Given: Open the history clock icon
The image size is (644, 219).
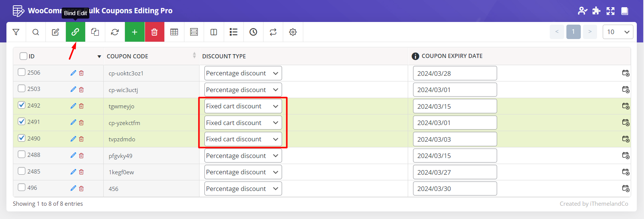Looking at the screenshot, I should [x=253, y=32].
